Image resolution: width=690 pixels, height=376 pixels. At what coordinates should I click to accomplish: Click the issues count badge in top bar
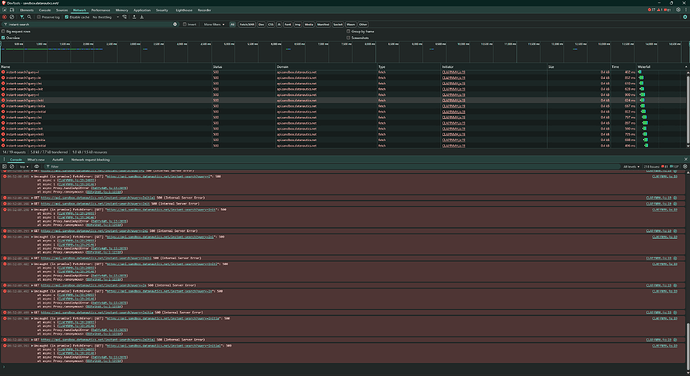[x=668, y=10]
